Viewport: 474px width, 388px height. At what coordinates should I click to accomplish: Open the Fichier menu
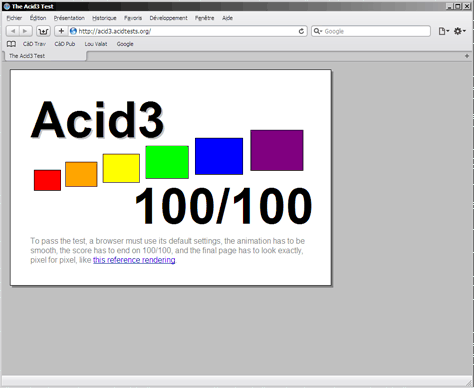[x=14, y=18]
